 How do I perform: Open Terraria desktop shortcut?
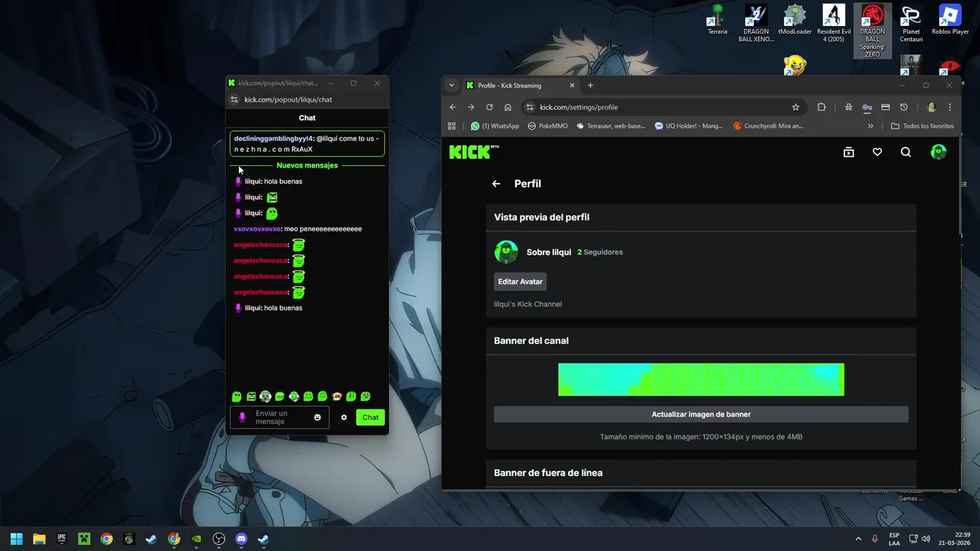[x=717, y=20]
